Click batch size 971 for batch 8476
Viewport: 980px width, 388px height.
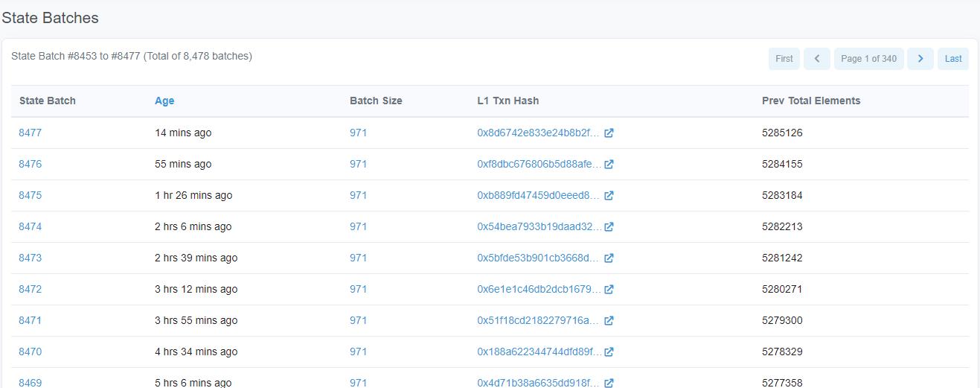tap(358, 164)
